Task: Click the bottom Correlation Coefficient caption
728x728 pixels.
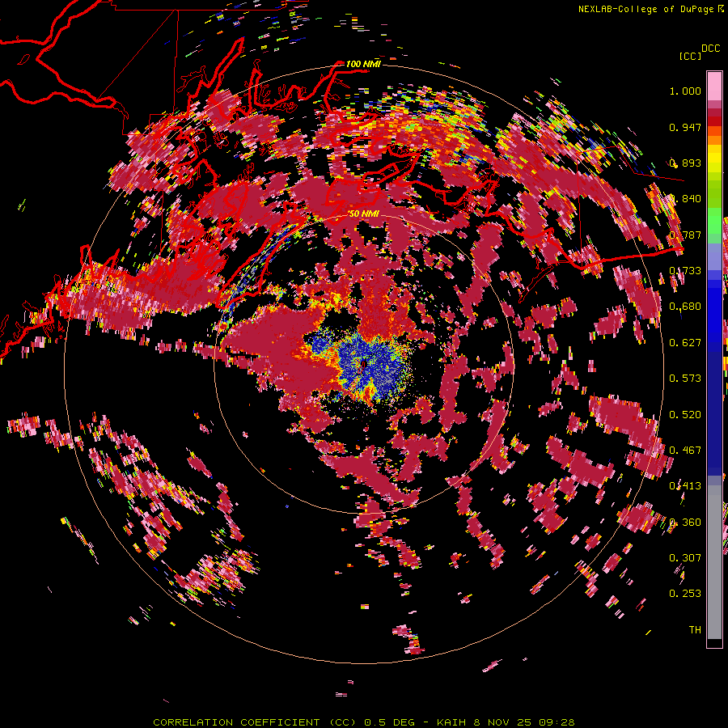Action: click(x=364, y=722)
